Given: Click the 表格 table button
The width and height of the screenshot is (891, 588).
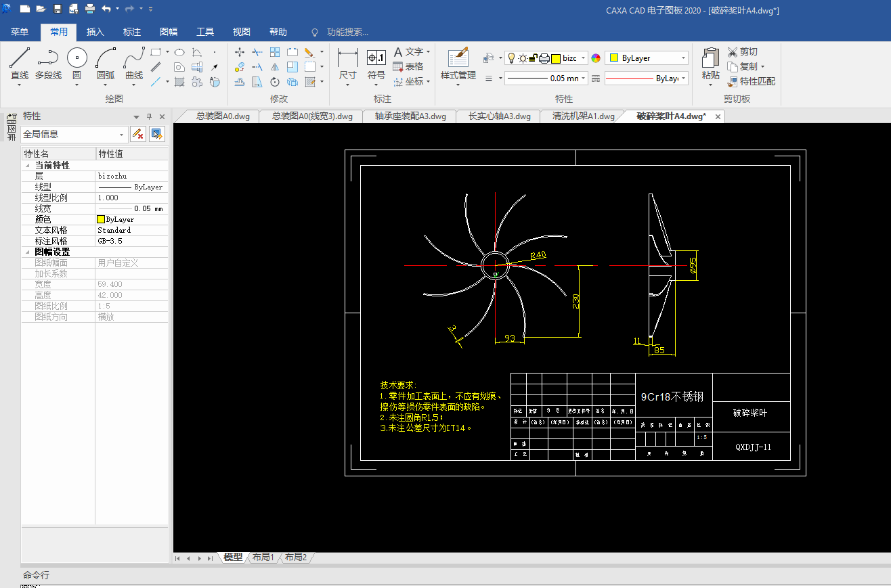Looking at the screenshot, I should [409, 67].
